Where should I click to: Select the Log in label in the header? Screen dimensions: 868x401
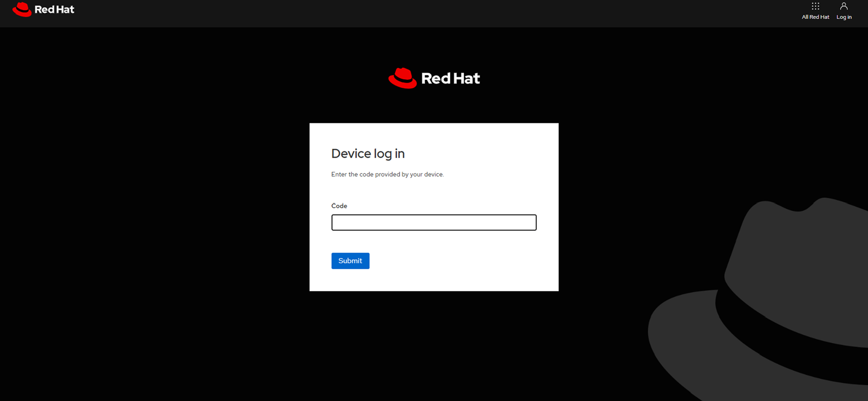844,17
